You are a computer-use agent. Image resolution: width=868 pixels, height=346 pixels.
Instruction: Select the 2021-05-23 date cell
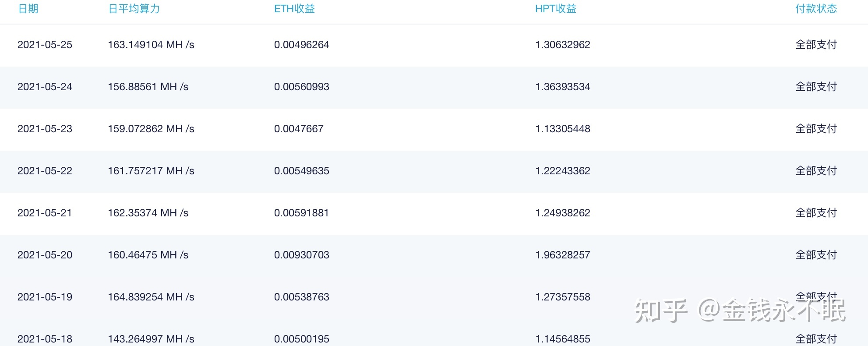(x=45, y=129)
